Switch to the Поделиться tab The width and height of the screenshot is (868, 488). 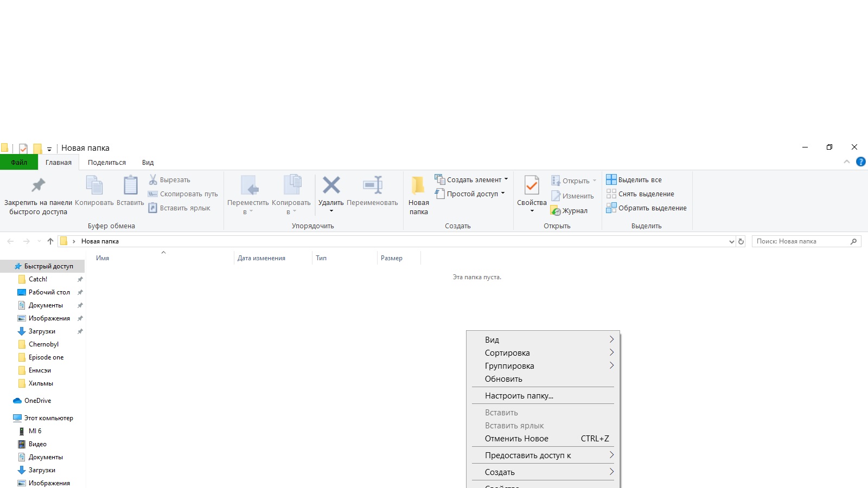tap(107, 162)
